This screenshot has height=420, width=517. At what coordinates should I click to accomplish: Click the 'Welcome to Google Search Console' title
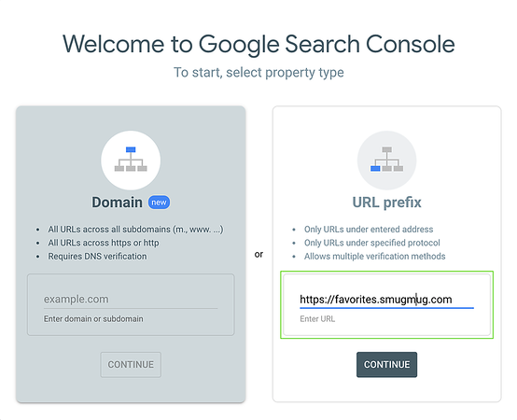pos(258,44)
